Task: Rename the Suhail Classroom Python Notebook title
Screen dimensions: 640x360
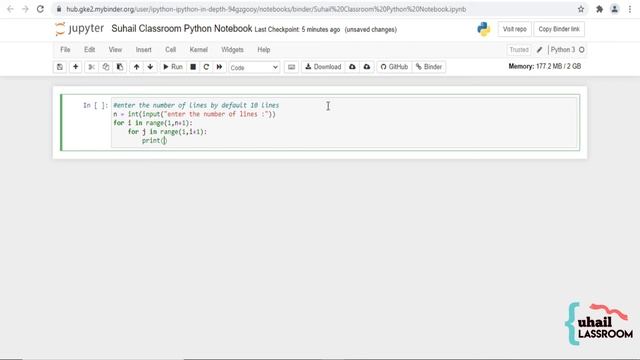Action: [182, 29]
